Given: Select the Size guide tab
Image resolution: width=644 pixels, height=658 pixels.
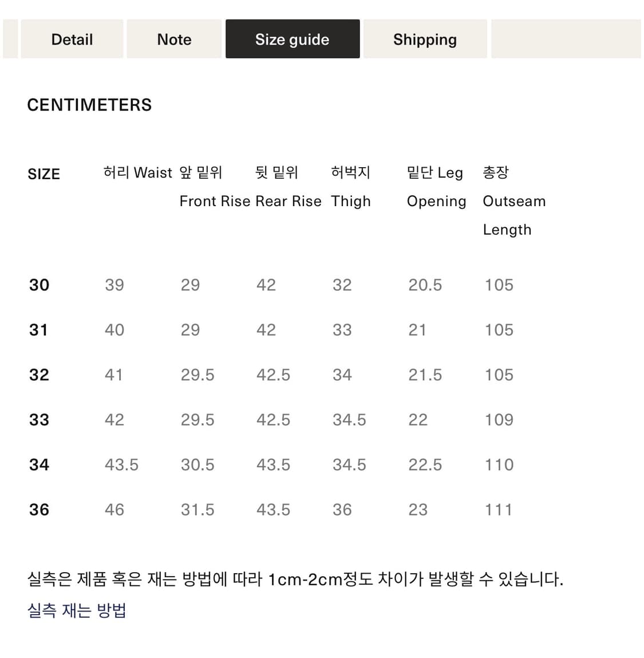Looking at the screenshot, I should [292, 39].
